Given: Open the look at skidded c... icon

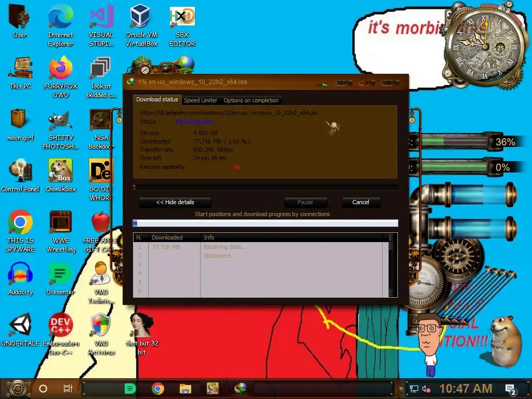Looking at the screenshot, I should pyautogui.click(x=101, y=77).
